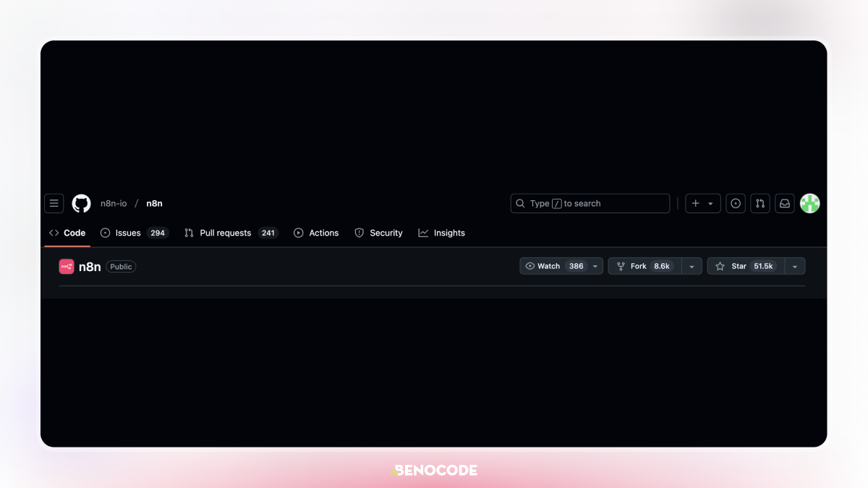
Task: Click the Issues count badge 294
Action: point(158,233)
